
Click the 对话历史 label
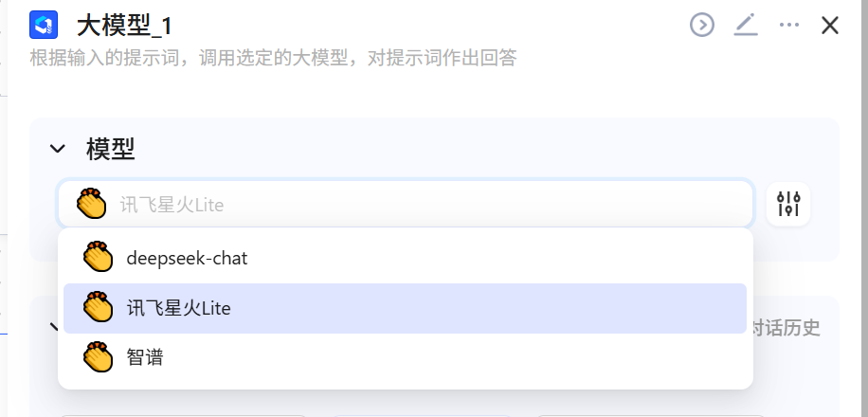pyautogui.click(x=787, y=329)
